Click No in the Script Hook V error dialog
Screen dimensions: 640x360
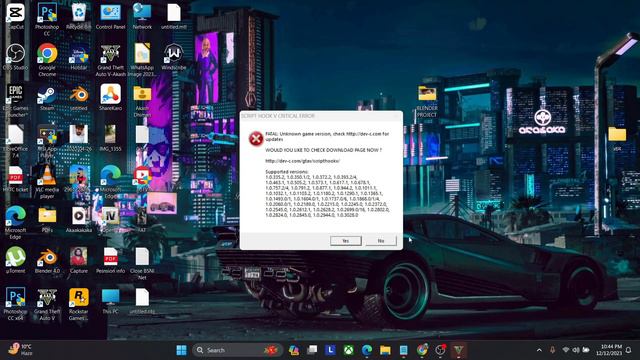[x=381, y=241]
